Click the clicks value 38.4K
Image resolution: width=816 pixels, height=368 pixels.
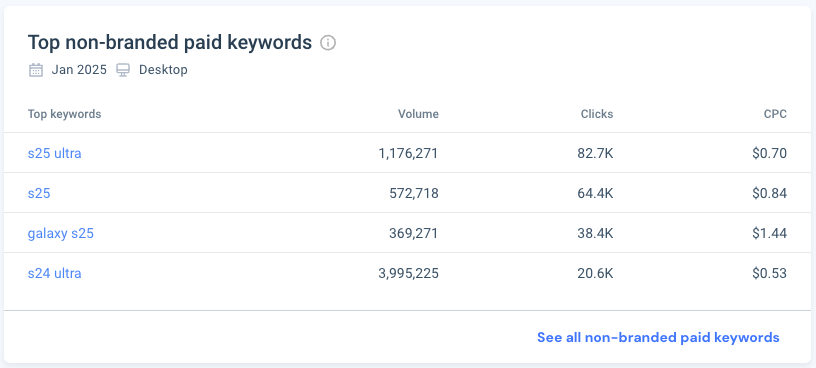(x=595, y=234)
